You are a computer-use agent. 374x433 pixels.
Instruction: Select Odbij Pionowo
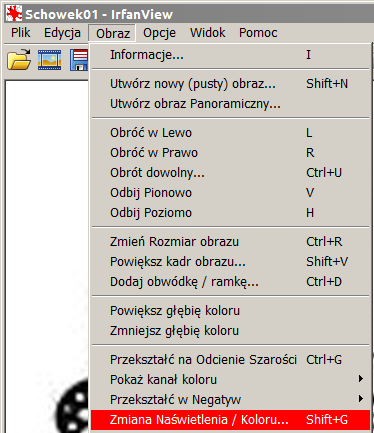[231, 193]
